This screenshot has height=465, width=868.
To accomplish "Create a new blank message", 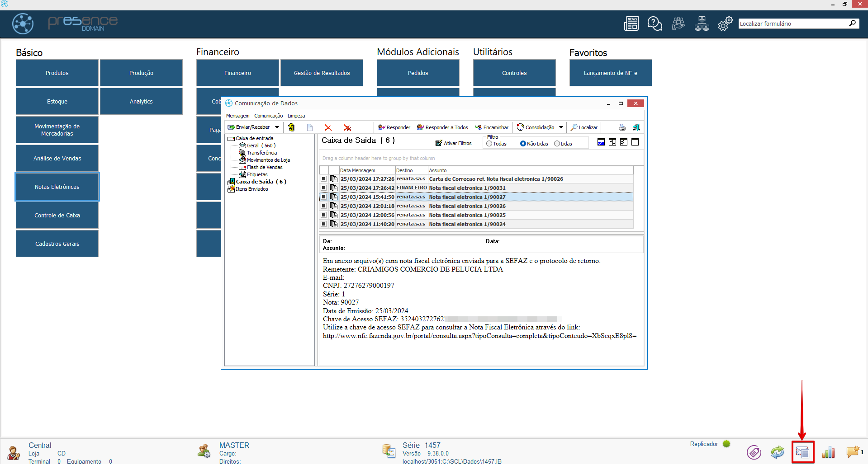I will (310, 127).
